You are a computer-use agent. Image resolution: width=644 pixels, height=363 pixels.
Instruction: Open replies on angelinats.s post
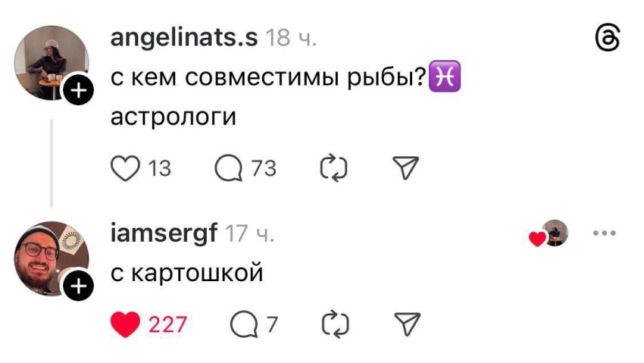(228, 167)
